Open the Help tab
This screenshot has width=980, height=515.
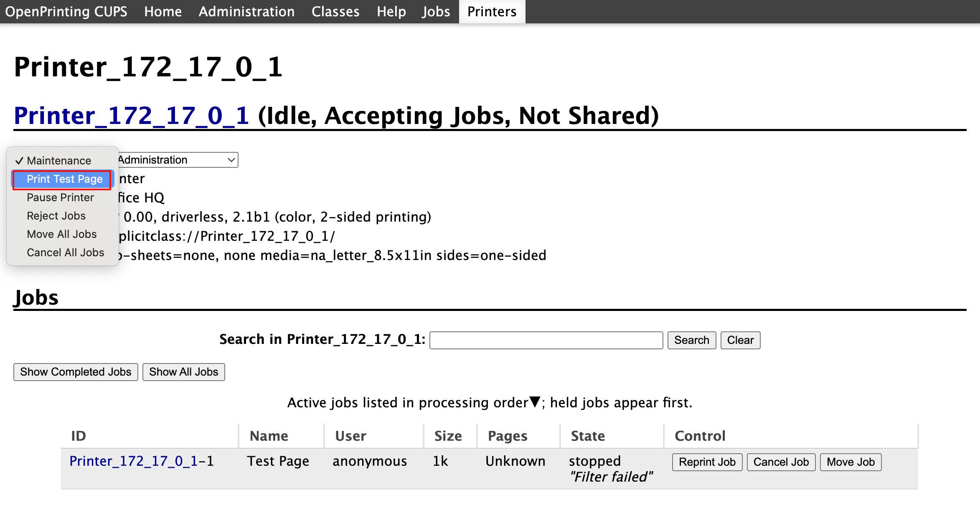click(x=391, y=12)
